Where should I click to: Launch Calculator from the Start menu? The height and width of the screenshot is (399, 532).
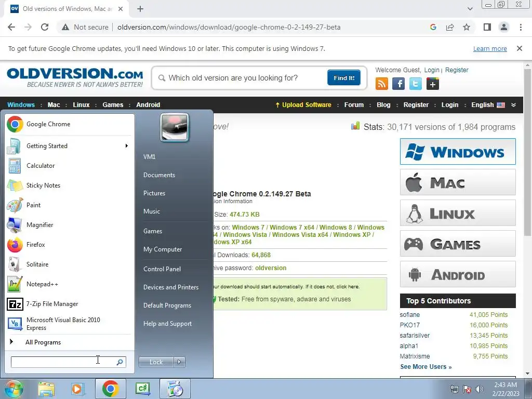click(x=69, y=166)
